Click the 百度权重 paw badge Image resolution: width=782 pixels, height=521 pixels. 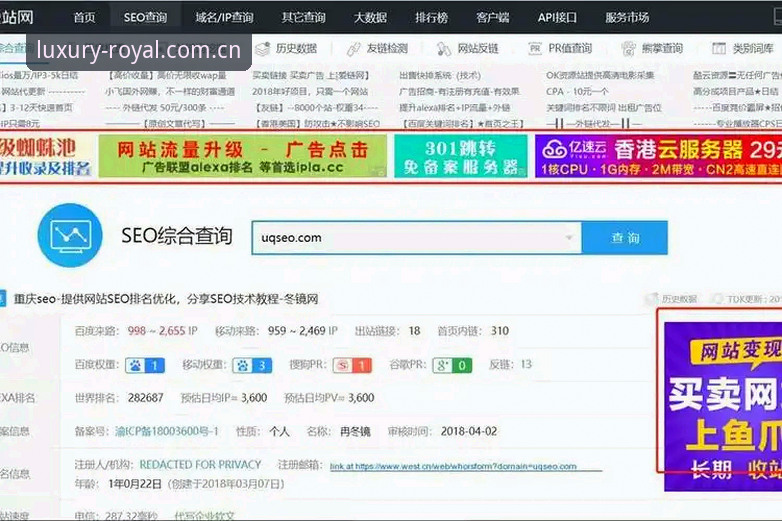145,365
